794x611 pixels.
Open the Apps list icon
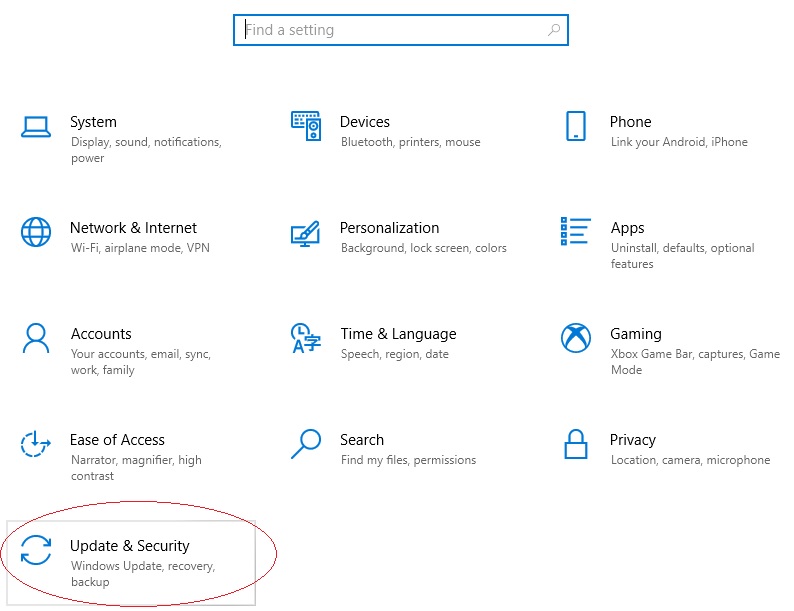click(576, 231)
